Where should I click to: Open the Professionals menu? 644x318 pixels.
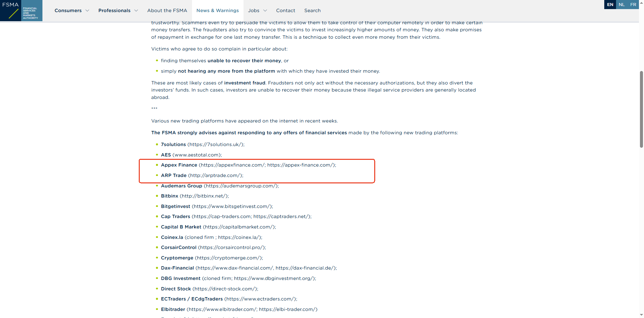tap(115, 10)
